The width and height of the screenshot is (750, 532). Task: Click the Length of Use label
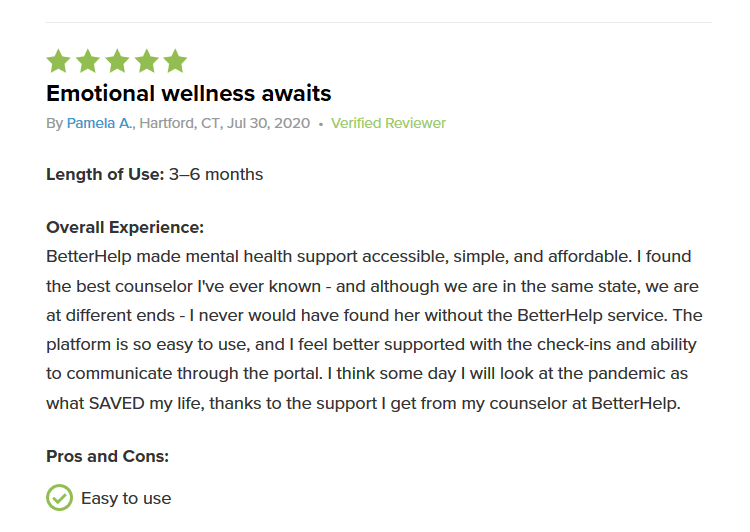(105, 174)
